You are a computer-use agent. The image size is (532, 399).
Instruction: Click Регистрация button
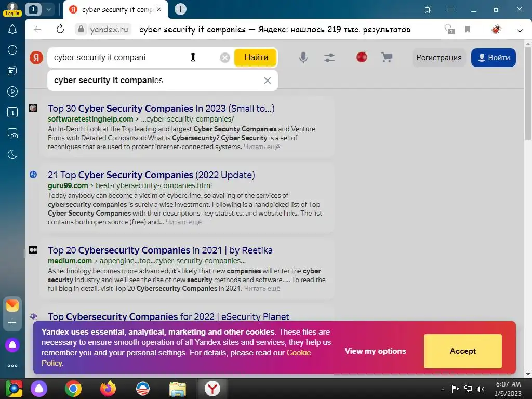coord(438,58)
